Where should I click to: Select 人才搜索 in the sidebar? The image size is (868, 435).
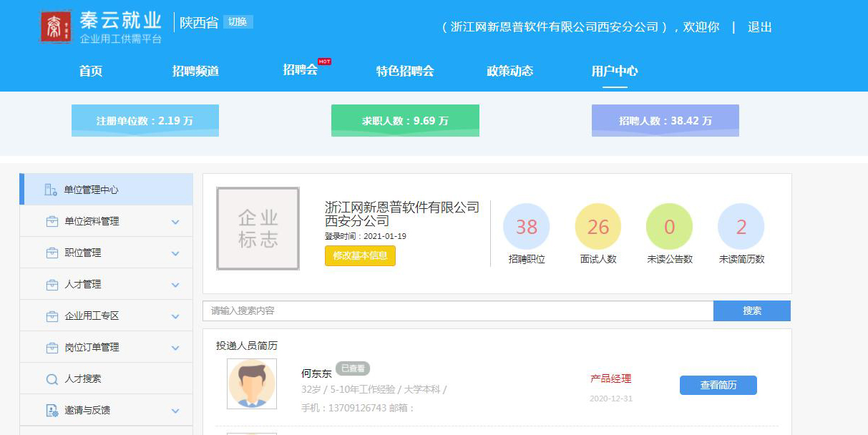[106, 378]
